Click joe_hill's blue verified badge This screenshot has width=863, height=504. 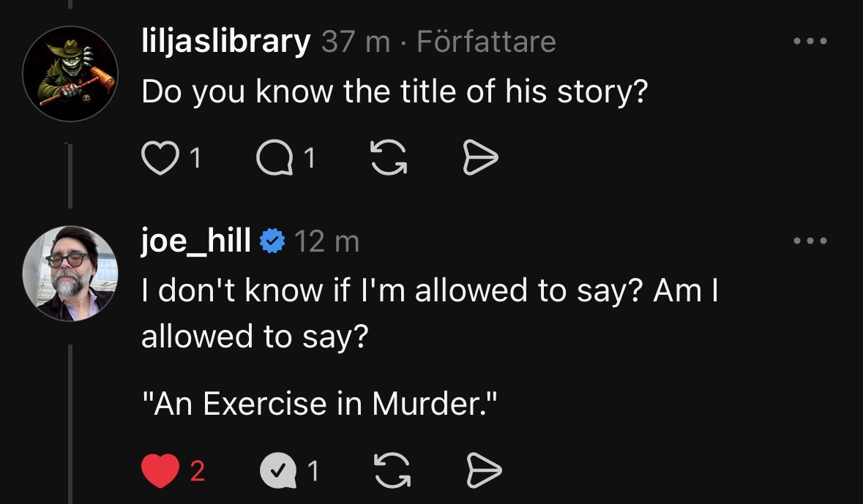coord(273,241)
